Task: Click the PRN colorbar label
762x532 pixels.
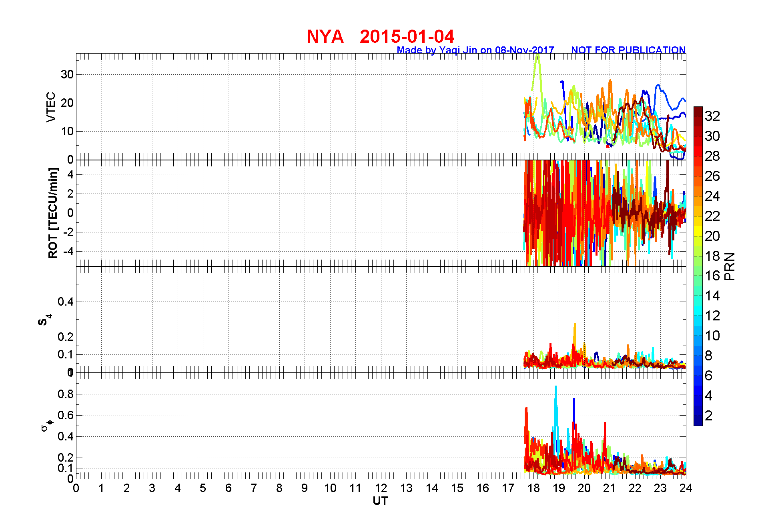Action: click(x=730, y=266)
